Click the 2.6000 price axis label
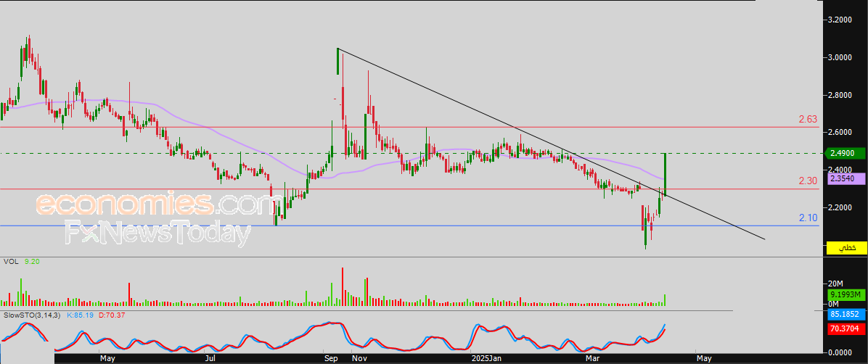 click(x=839, y=132)
